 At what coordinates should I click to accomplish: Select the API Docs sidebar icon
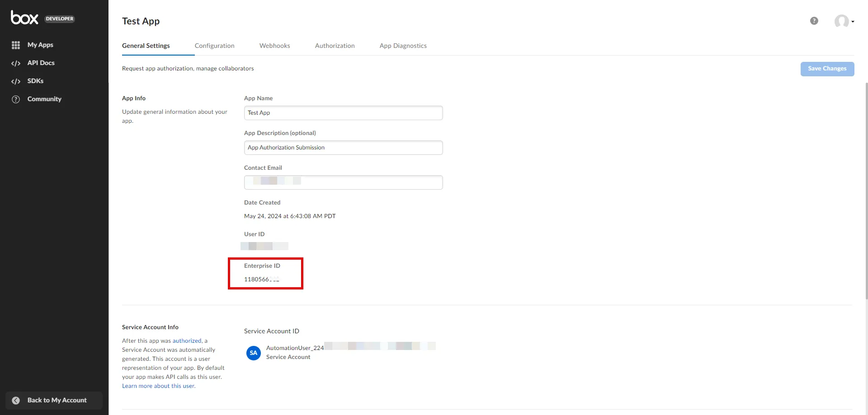pos(16,63)
